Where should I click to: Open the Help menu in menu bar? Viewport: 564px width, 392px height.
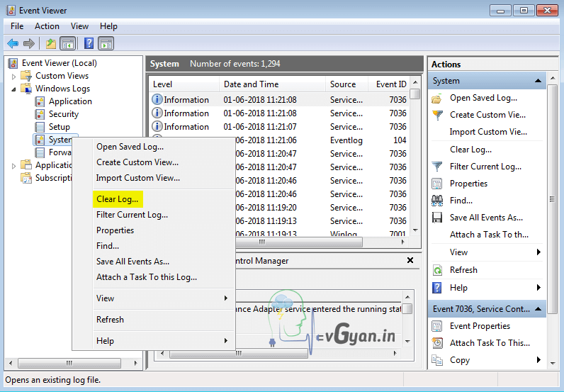[x=108, y=26]
